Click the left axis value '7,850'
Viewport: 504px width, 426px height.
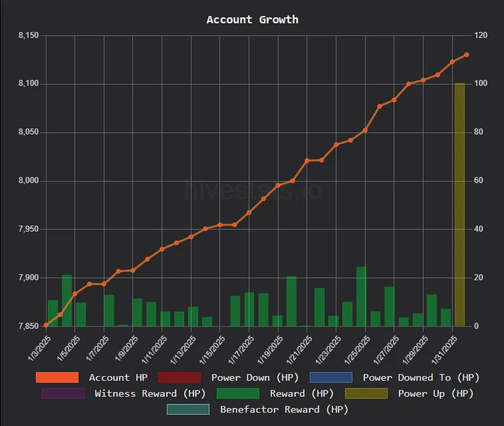(29, 326)
